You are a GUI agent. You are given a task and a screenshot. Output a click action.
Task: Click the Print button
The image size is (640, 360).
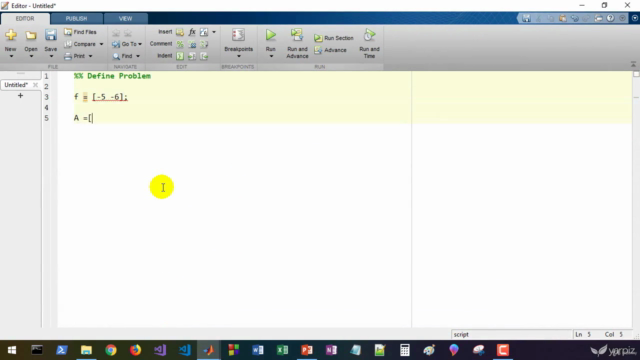click(x=75, y=56)
